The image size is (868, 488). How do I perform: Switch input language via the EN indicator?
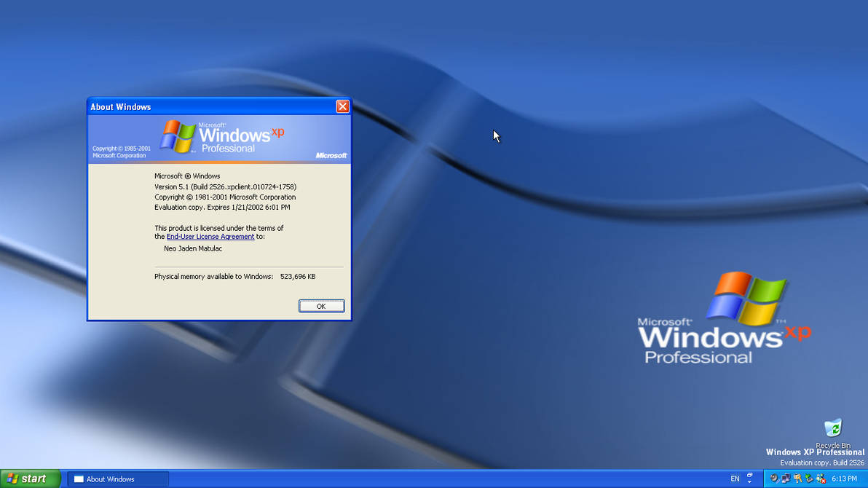tap(735, 479)
